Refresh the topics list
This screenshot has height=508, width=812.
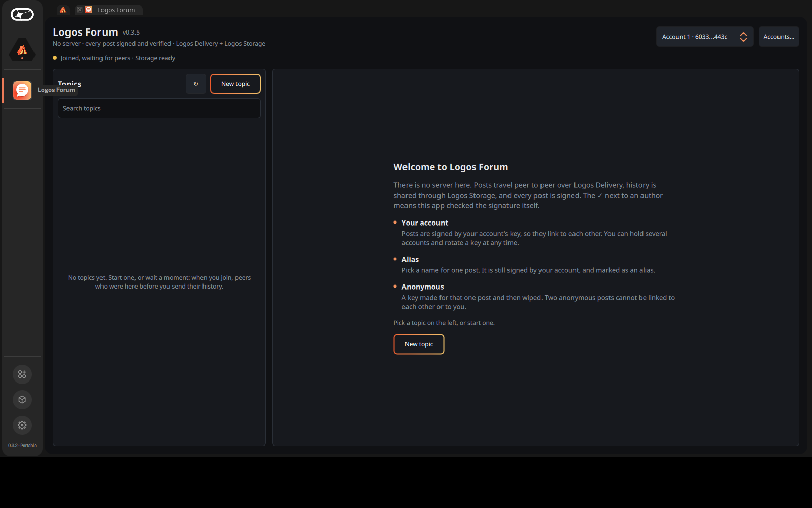[196, 84]
